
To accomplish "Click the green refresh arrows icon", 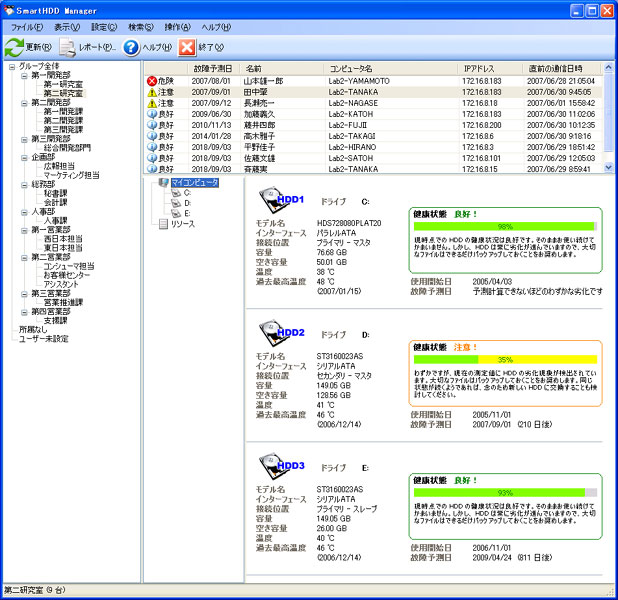I will 14,47.
